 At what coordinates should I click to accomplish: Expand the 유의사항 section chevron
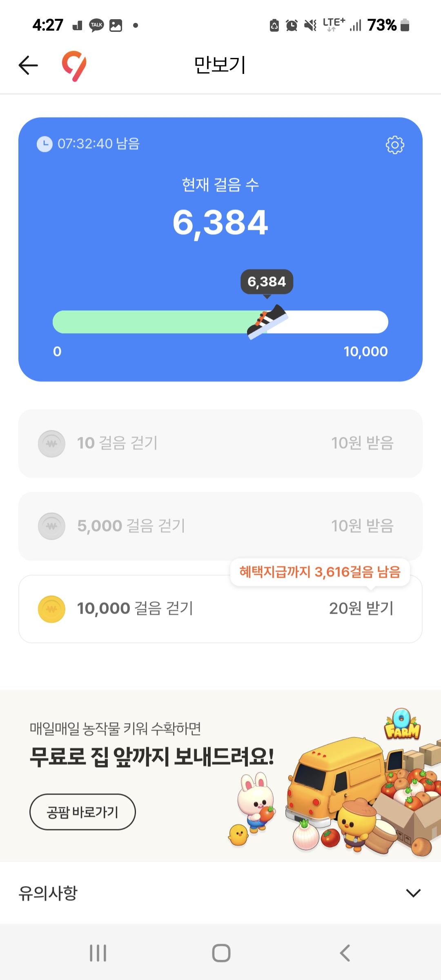pos(413,893)
